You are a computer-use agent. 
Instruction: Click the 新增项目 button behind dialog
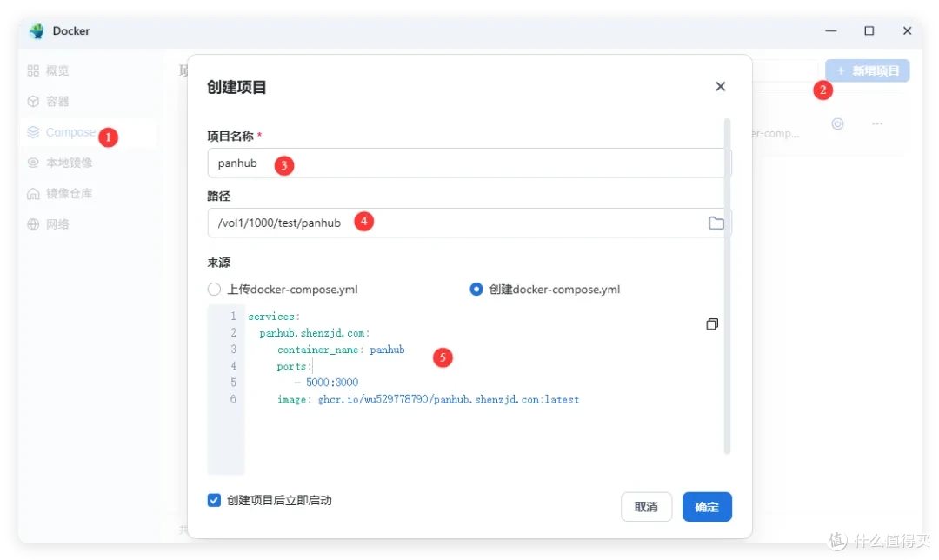(x=867, y=70)
